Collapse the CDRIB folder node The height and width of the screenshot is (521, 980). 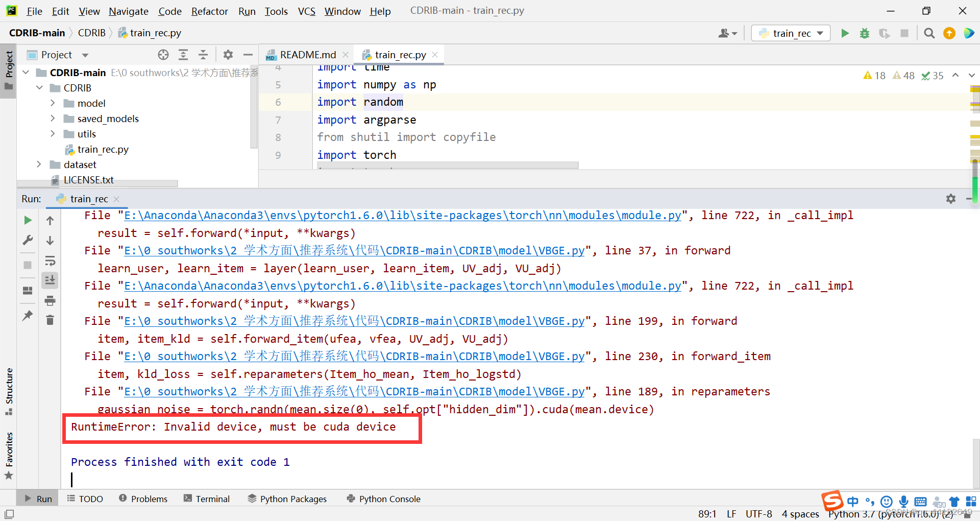[x=39, y=87]
